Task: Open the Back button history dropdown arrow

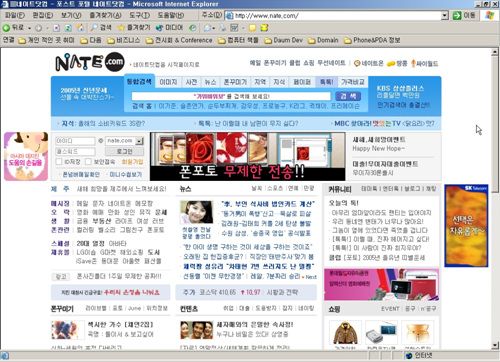Action: (30, 28)
